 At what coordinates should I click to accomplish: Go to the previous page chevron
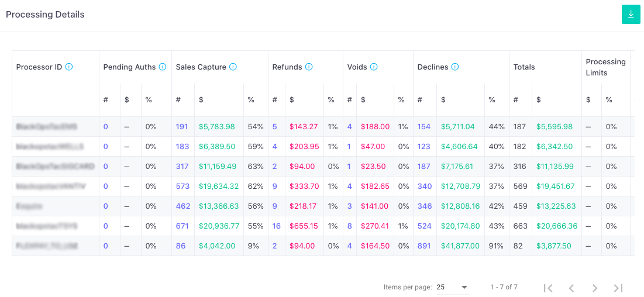571,288
